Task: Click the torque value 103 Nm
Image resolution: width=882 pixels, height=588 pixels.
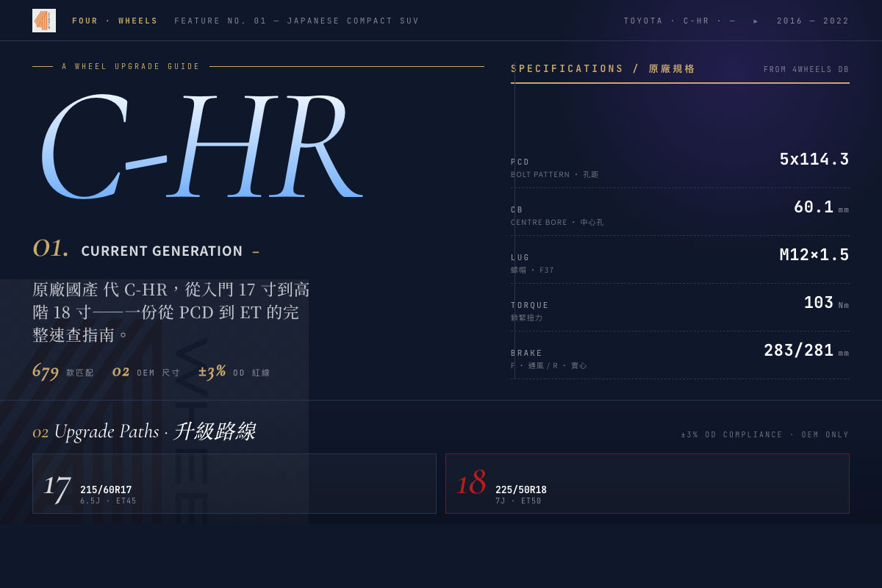Action: [x=826, y=303]
